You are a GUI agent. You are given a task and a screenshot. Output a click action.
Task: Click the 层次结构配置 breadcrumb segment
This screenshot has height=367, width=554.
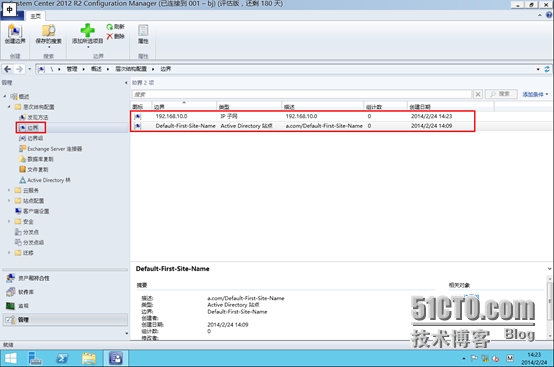click(x=131, y=69)
